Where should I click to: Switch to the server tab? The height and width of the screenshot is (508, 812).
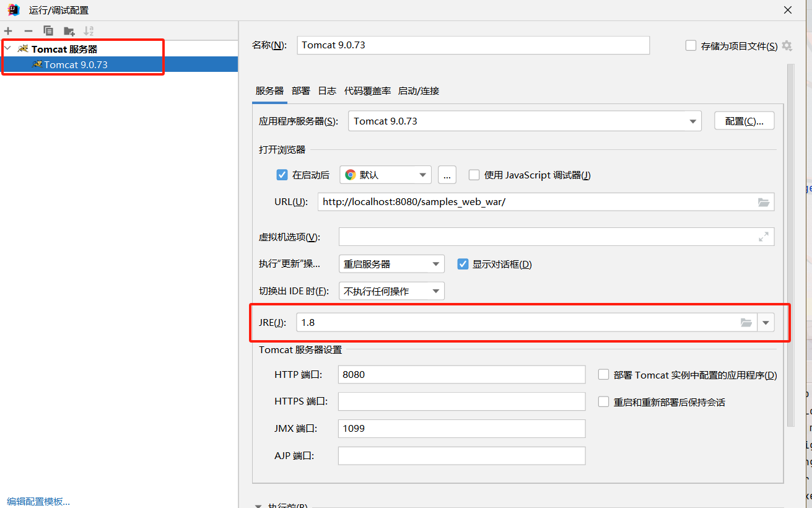coord(269,90)
